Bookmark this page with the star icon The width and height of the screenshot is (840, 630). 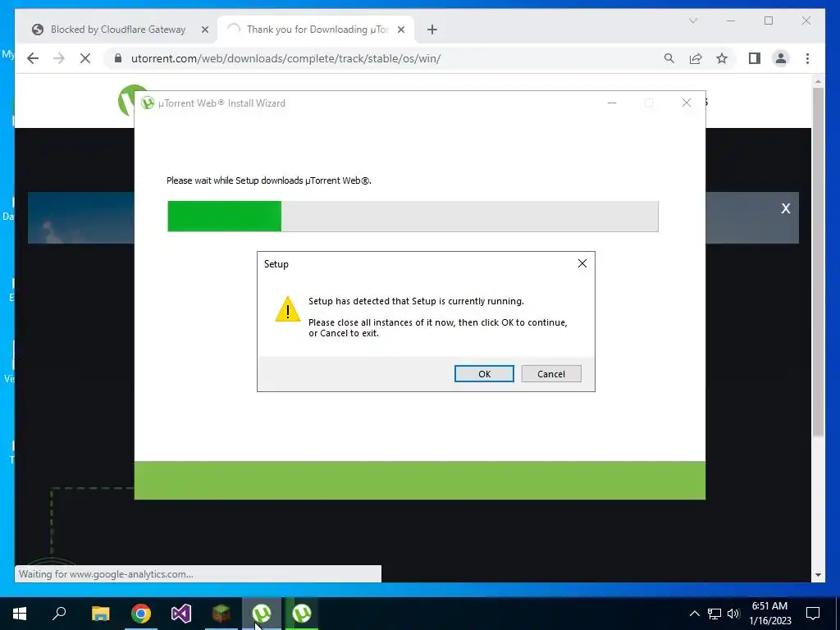(722, 58)
